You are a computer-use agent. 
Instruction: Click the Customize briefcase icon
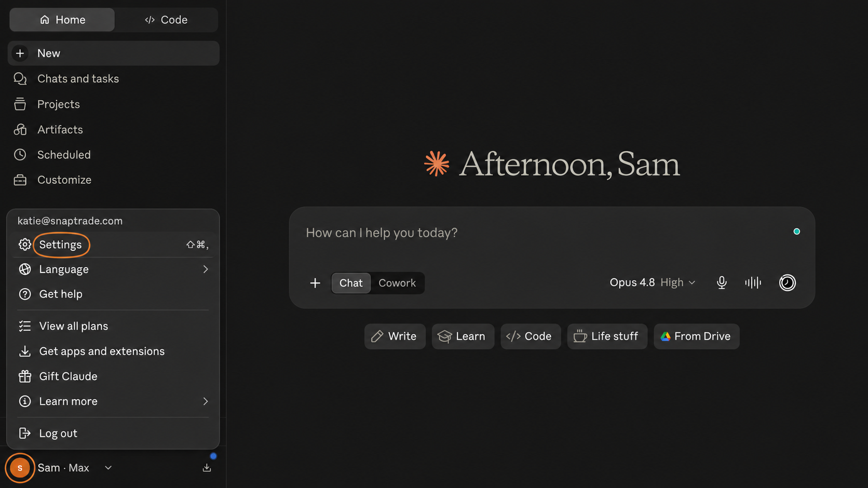pyautogui.click(x=20, y=180)
